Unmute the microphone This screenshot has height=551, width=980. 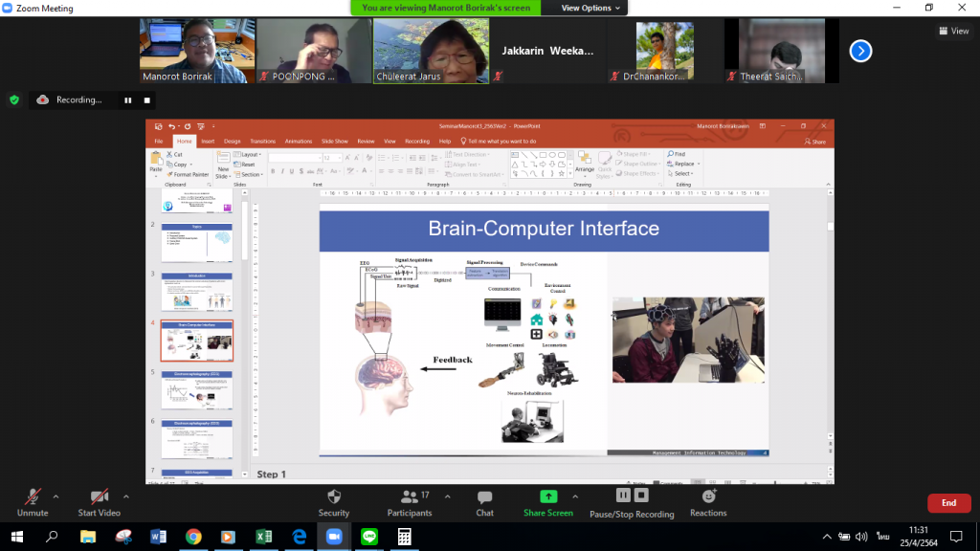pos(33,497)
